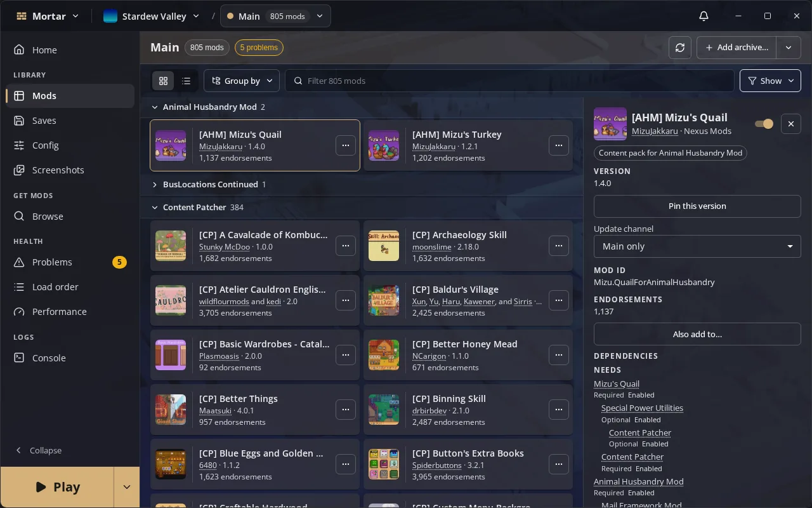Close the mod details panel
The height and width of the screenshot is (508, 812).
[791, 124]
